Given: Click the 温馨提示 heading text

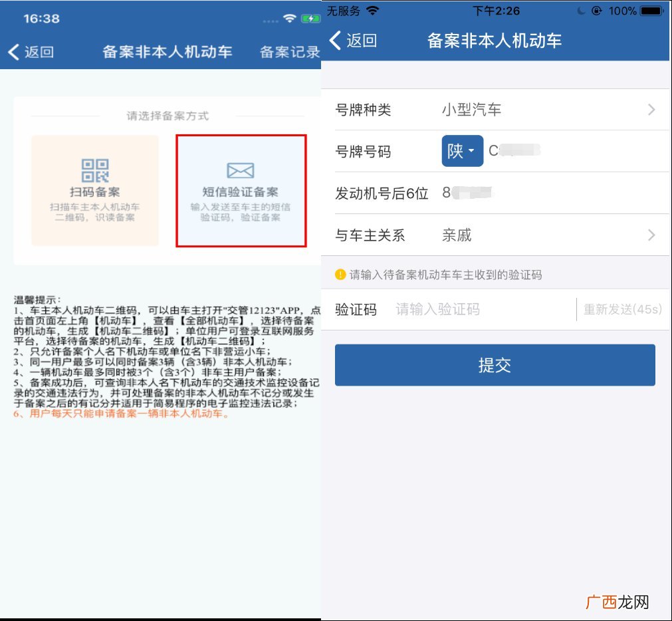Looking at the screenshot, I should pos(37,300).
